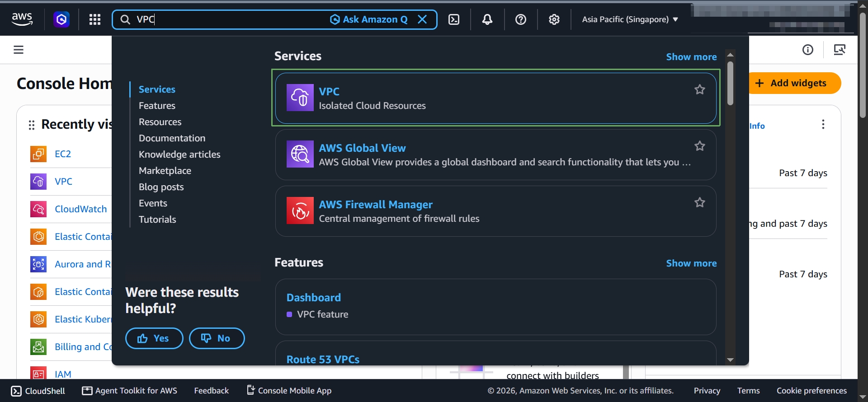The image size is (868, 402).
Task: Open the Amazon Q icon in header
Action: click(x=61, y=19)
